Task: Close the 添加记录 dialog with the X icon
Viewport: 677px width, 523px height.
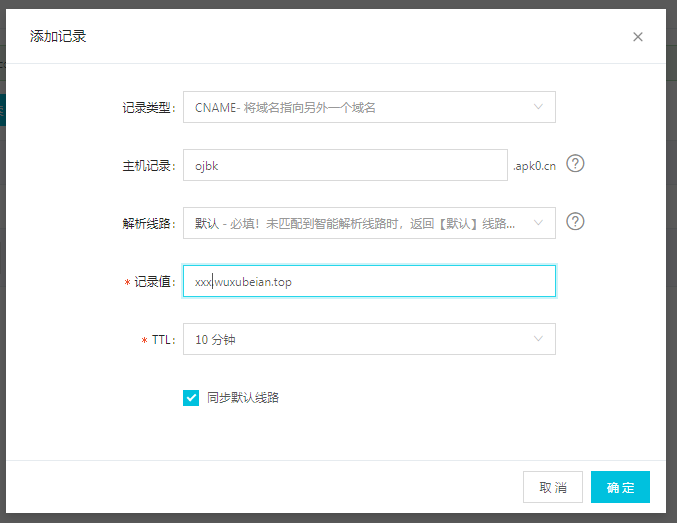Action: click(x=638, y=37)
